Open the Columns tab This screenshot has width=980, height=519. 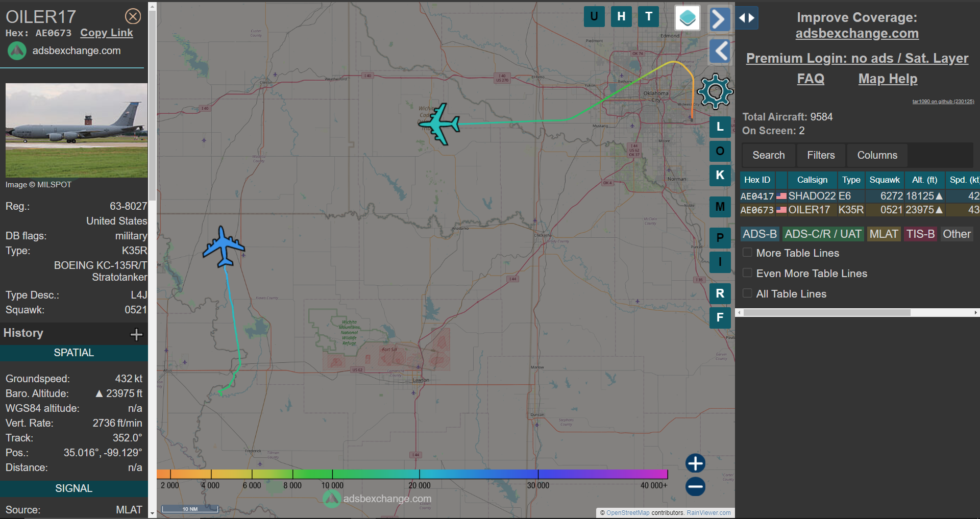point(877,155)
